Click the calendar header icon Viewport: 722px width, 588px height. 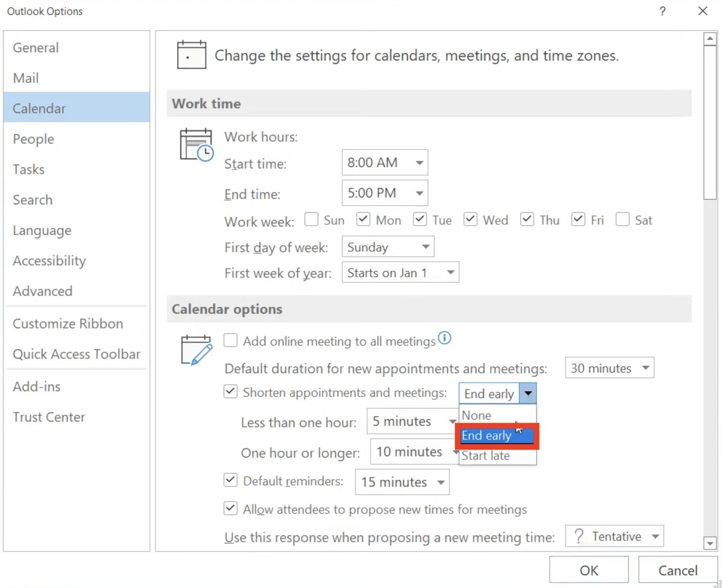pos(191,55)
